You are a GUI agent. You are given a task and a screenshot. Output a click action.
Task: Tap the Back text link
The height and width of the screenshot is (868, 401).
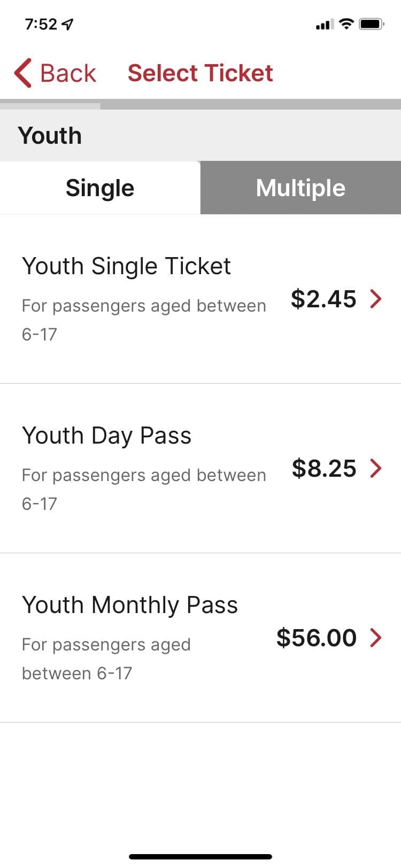[x=68, y=73]
